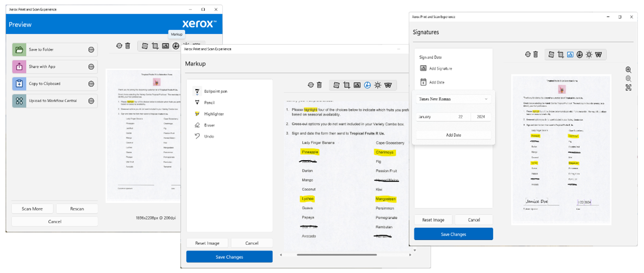Click rotate icon in Markup window toolbar
Screen dimensions: 644x273
click(x=311, y=85)
